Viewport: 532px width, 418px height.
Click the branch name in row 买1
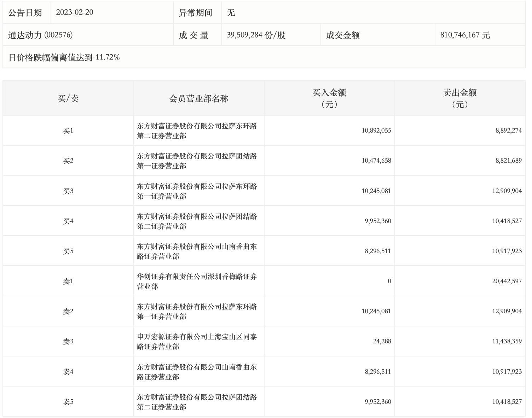coord(197,131)
